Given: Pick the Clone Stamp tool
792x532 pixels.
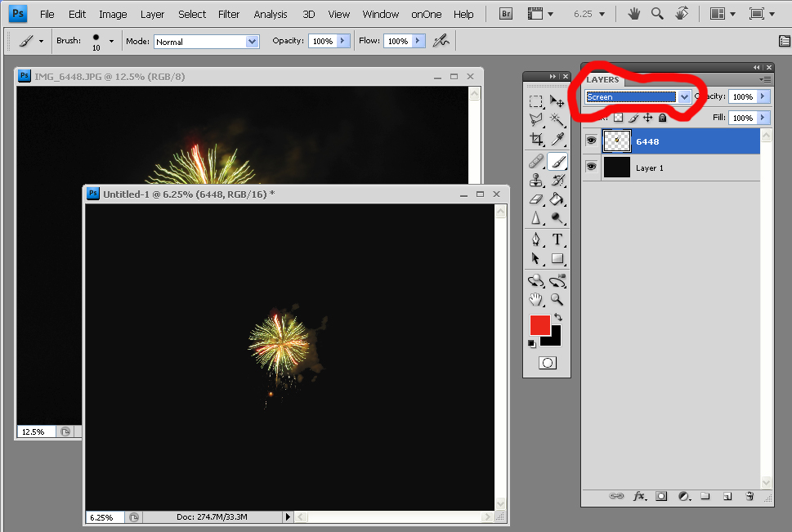Looking at the screenshot, I should (535, 180).
